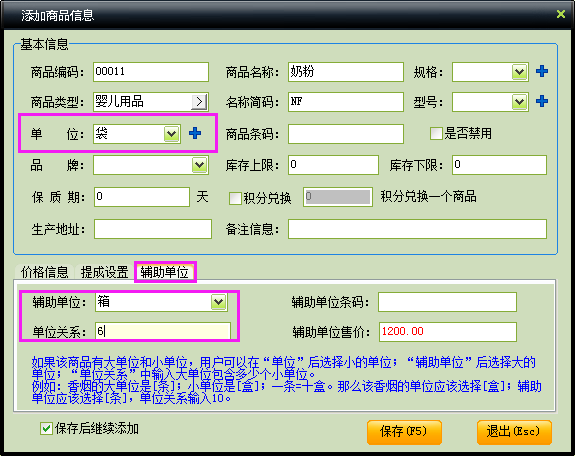Open the 型号 dropdown list
This screenshot has width=575, height=456.
(519, 102)
